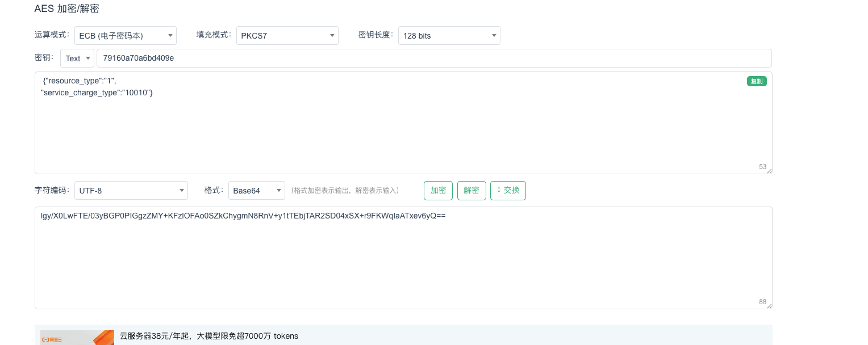The width and height of the screenshot is (868, 345).
Task: Click the 填充模式 label
Action: [214, 35]
